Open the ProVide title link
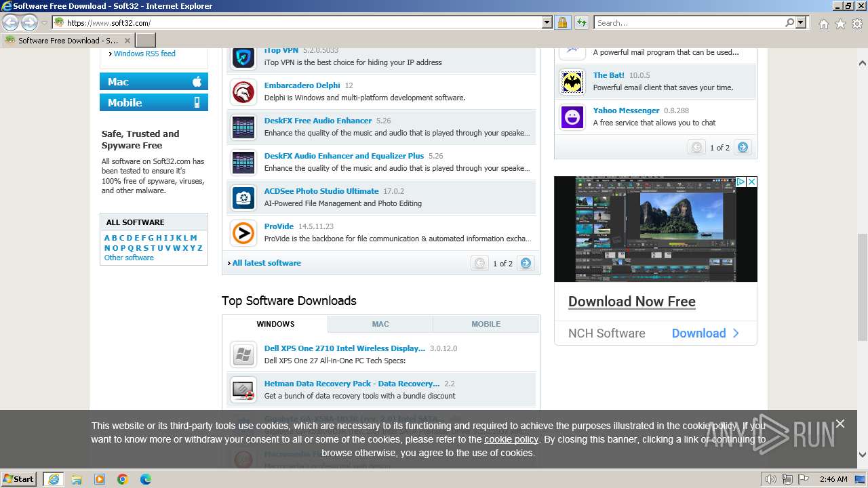This screenshot has height=488, width=868. [279, 226]
